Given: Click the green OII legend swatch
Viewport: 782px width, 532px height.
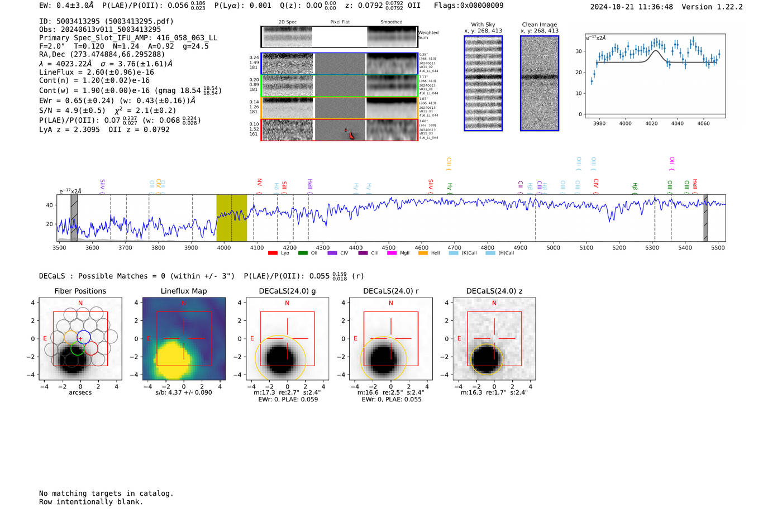Looking at the screenshot, I should coord(302,253).
